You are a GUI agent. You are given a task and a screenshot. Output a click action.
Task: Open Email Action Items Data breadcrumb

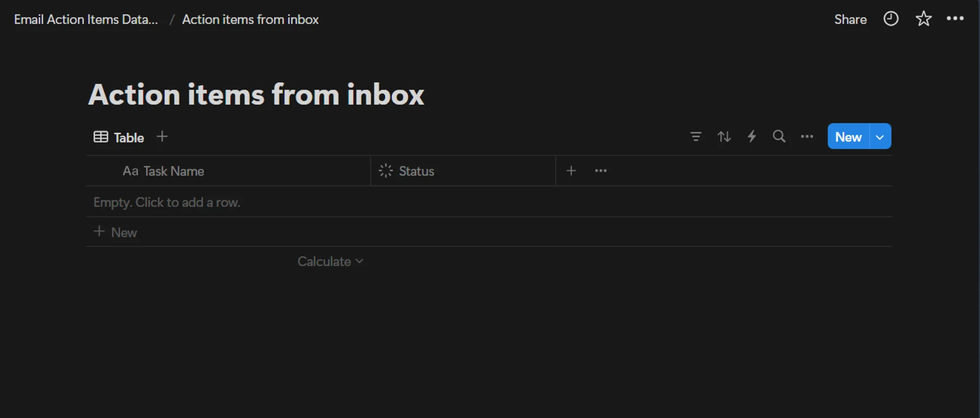pos(86,20)
